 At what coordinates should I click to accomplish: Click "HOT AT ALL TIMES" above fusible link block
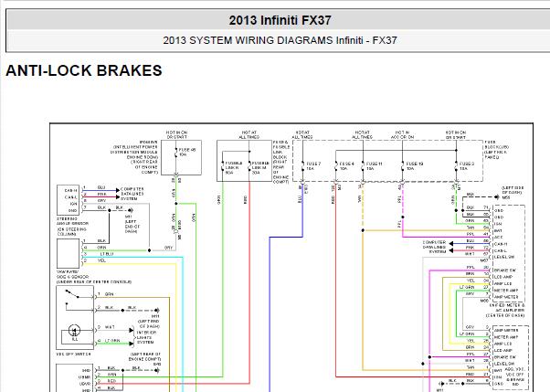[x=249, y=134]
